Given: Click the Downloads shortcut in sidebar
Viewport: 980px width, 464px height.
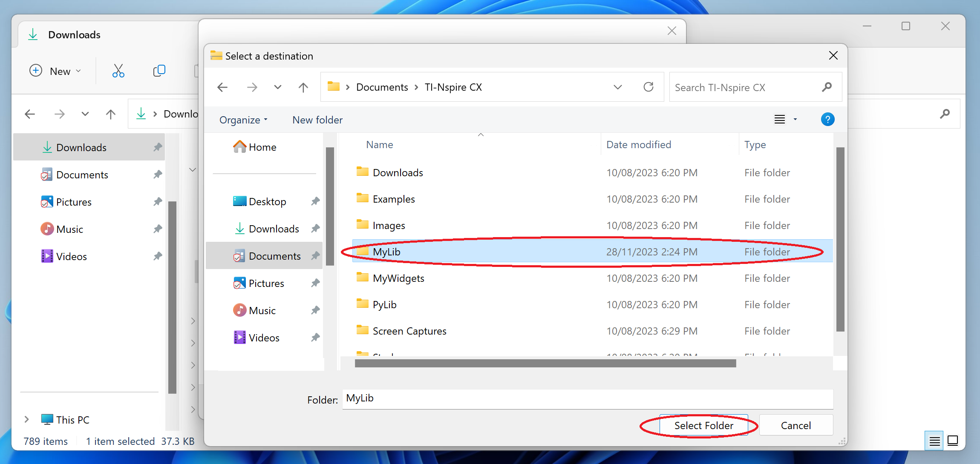Looking at the screenshot, I should 273,229.
